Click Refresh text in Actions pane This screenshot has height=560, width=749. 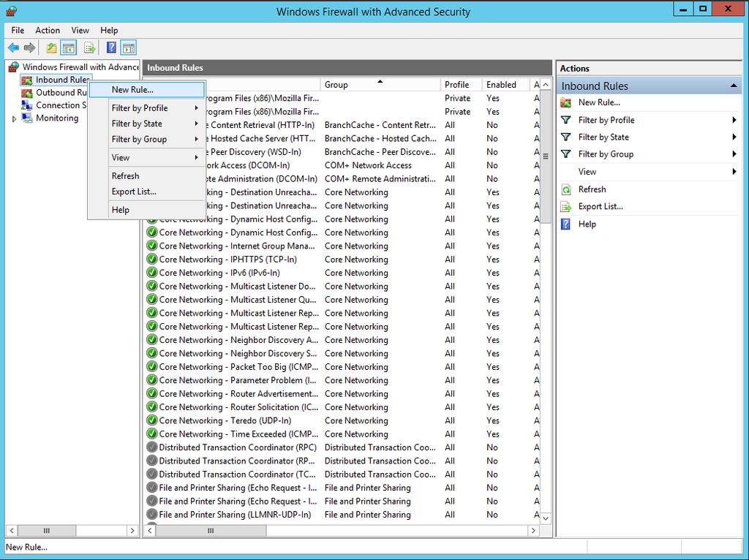click(592, 189)
